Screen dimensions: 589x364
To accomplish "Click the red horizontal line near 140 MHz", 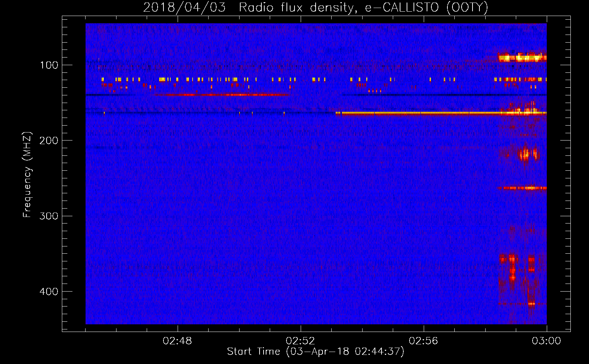I will [222, 95].
